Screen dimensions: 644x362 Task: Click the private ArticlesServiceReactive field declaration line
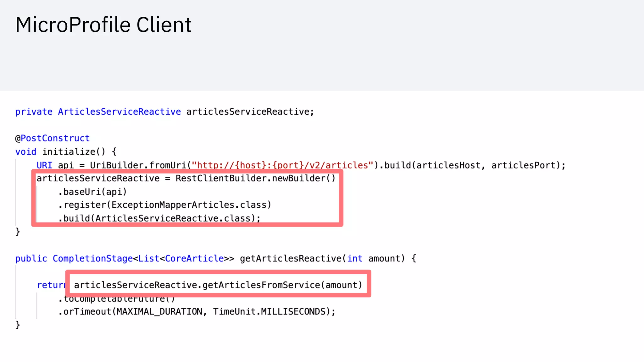click(164, 112)
